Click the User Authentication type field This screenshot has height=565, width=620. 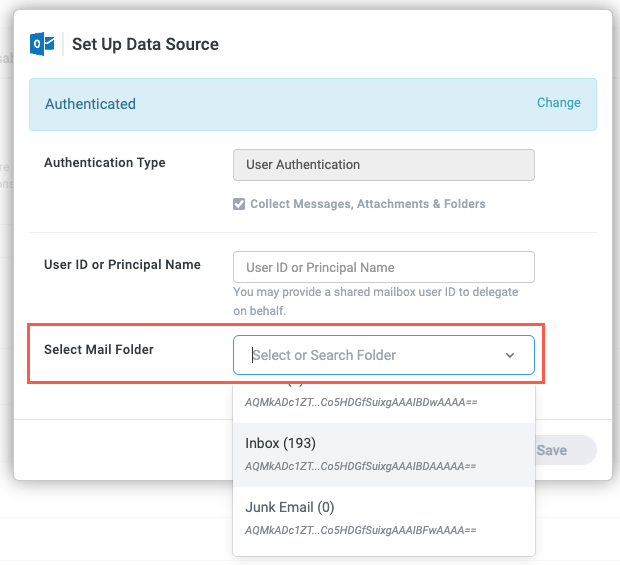(x=384, y=165)
